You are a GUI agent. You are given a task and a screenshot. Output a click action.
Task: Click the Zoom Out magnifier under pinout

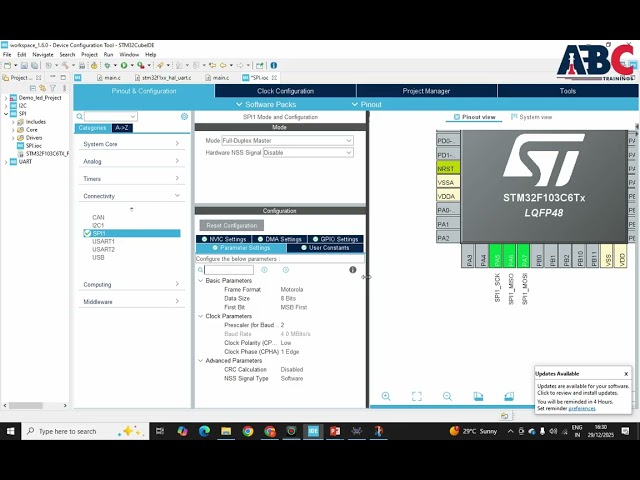(x=447, y=396)
